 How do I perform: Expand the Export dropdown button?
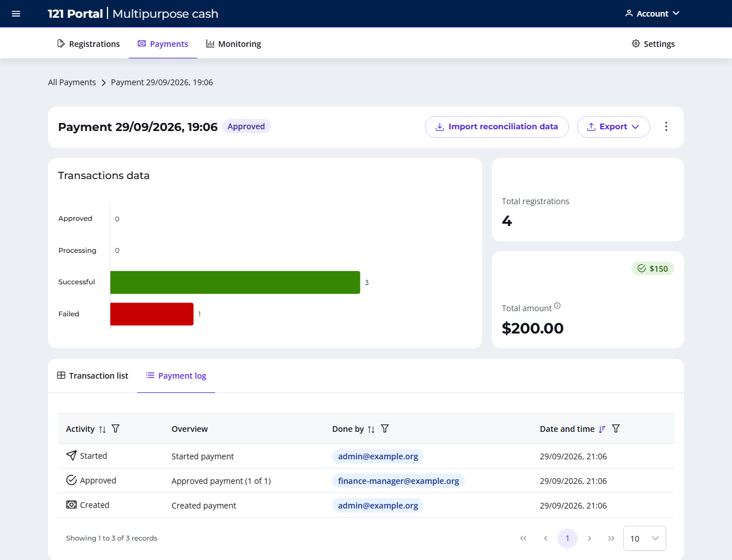click(614, 127)
